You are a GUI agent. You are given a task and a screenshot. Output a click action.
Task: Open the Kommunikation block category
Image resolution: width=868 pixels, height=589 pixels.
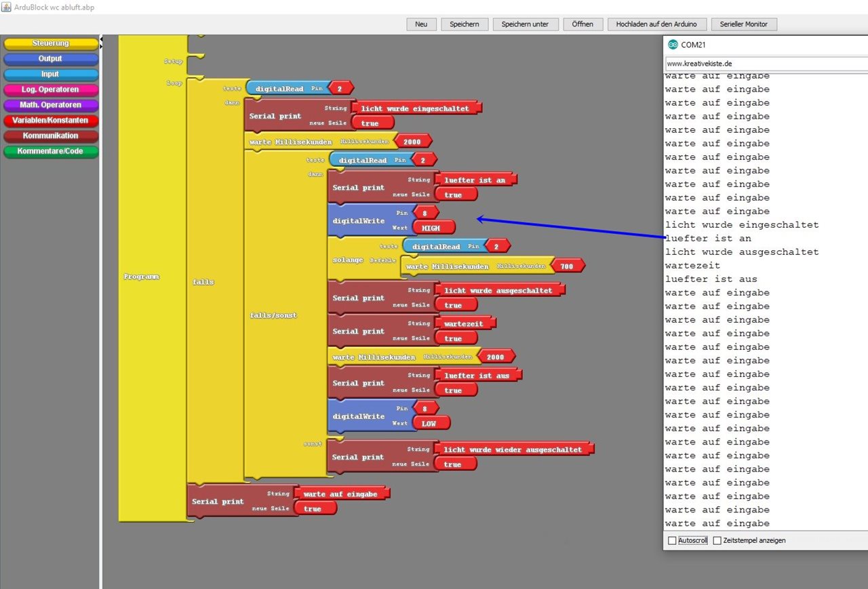coord(51,136)
